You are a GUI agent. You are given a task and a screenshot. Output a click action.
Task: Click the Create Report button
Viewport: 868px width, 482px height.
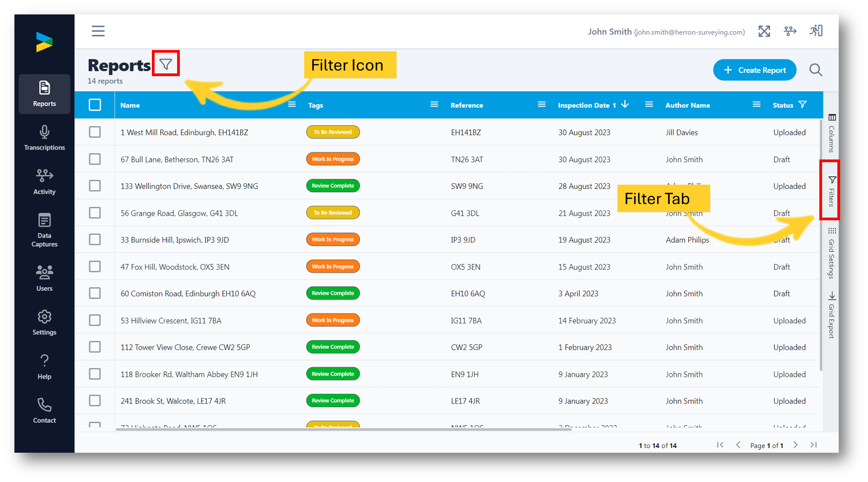(754, 70)
